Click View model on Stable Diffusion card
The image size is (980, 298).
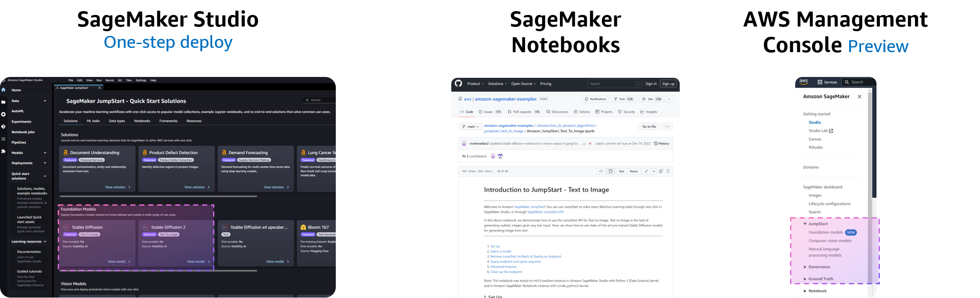[119, 262]
